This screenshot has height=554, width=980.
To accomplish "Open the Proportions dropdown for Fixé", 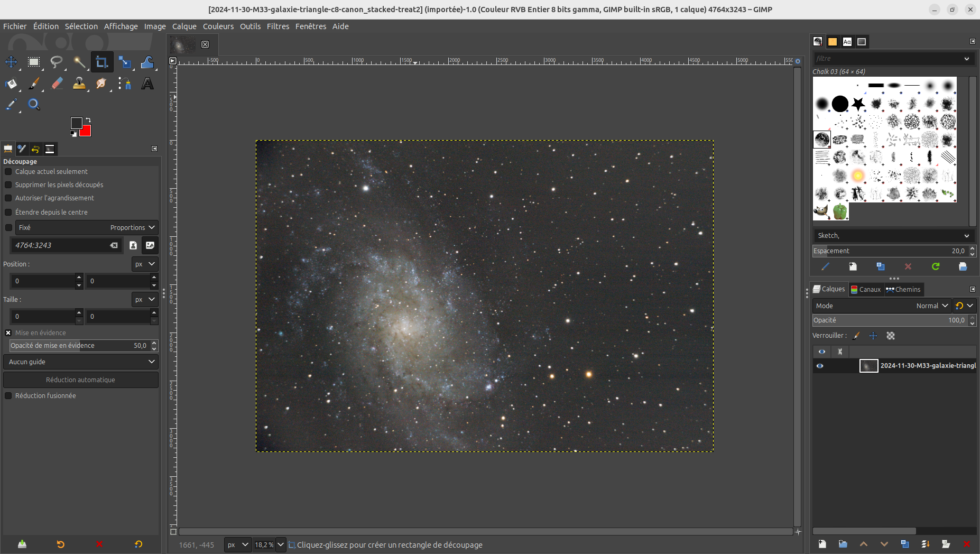I will pos(132,227).
